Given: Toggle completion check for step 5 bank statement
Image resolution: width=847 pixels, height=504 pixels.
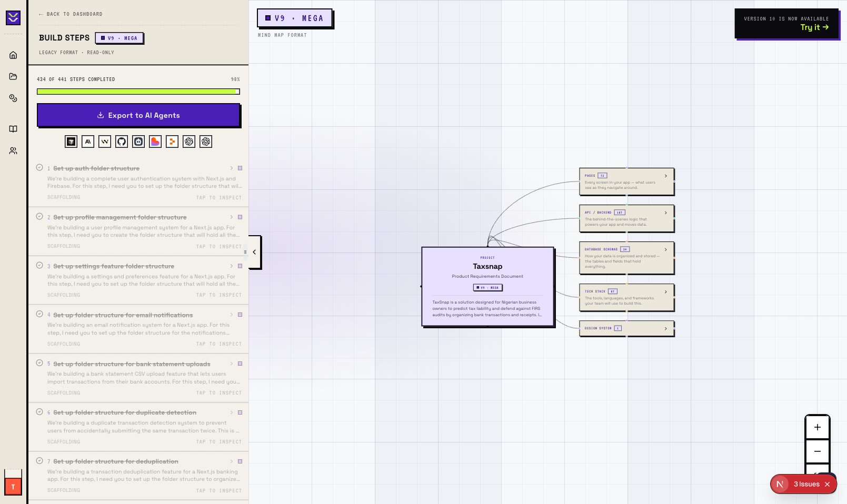Looking at the screenshot, I should click(39, 363).
